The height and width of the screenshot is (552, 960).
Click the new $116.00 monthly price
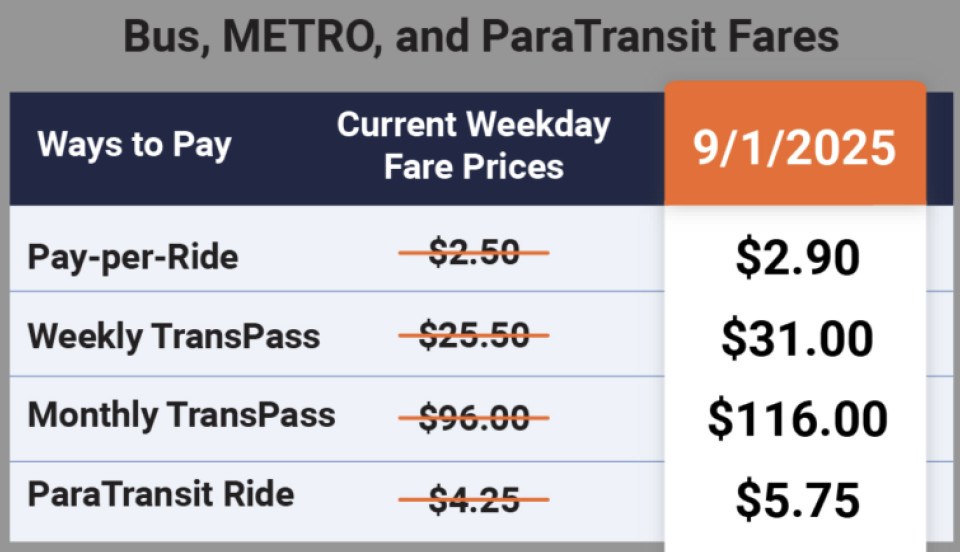pos(797,417)
